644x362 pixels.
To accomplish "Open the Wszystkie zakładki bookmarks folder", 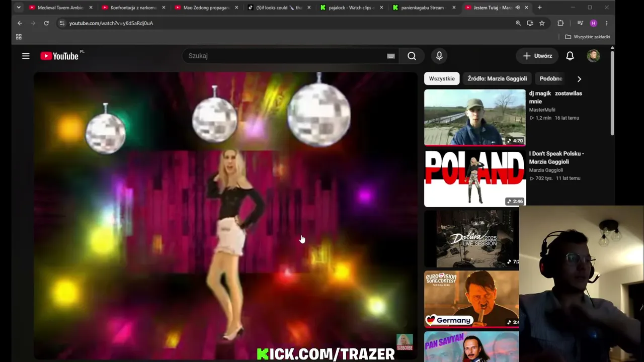I will click(x=587, y=37).
